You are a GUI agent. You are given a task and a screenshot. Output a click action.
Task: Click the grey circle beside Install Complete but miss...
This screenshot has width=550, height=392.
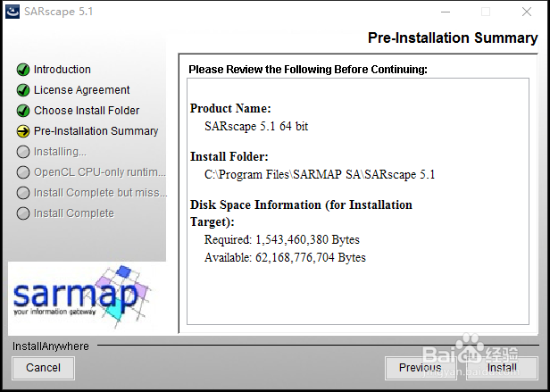point(23,193)
